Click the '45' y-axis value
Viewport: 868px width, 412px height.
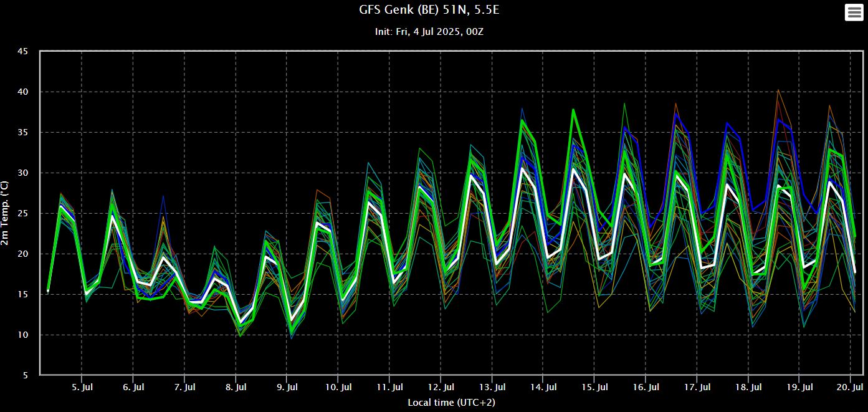[23, 52]
